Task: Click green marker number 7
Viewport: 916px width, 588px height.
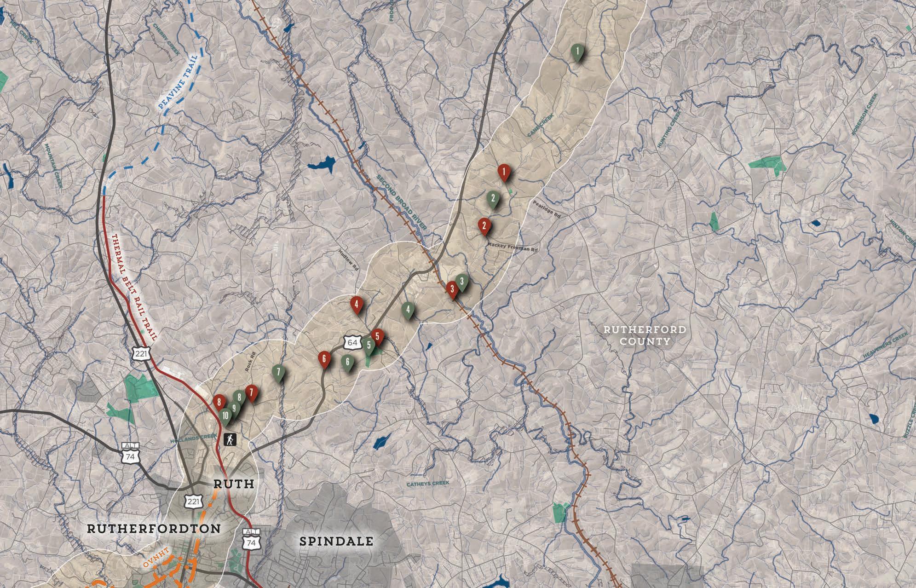Action: click(x=278, y=372)
